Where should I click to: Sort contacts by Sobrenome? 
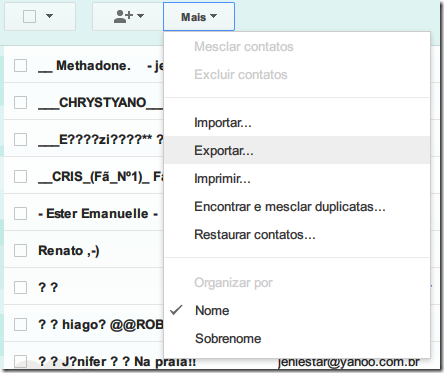click(297, 339)
